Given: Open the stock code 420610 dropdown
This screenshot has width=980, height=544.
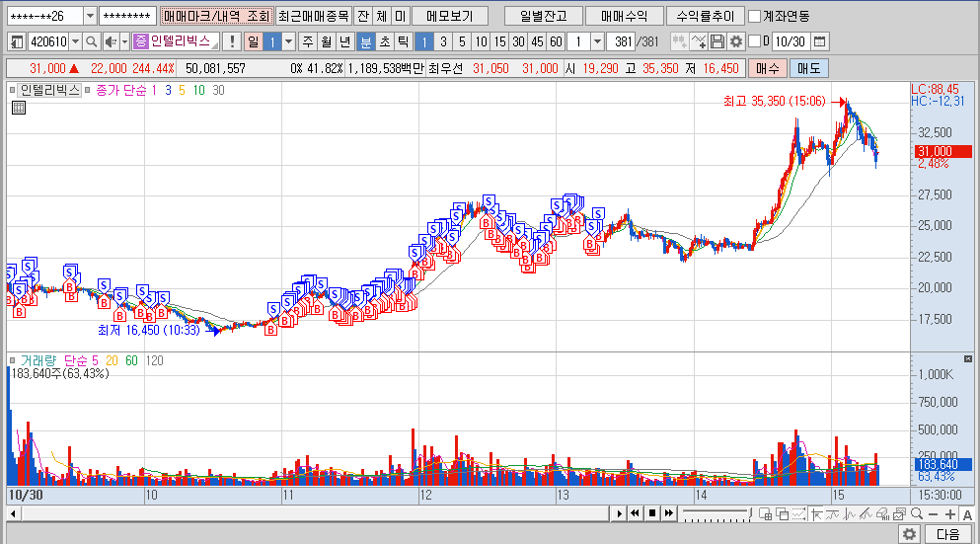Looking at the screenshot, I should pos(76,41).
